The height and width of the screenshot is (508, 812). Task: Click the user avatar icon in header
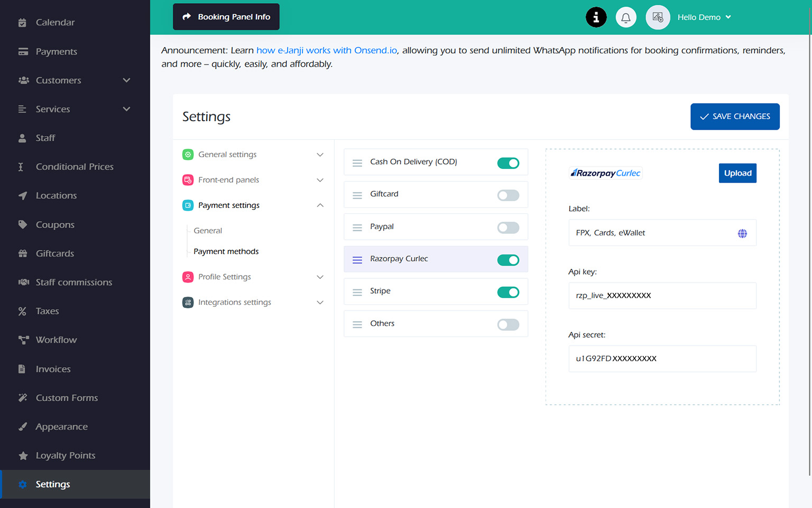point(658,17)
